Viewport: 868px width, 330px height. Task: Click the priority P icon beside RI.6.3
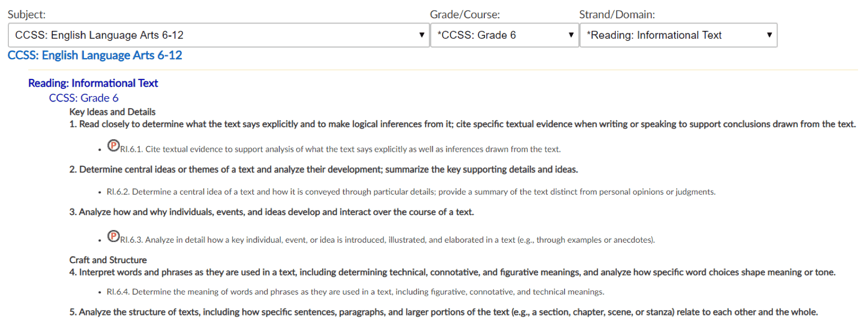click(x=113, y=236)
